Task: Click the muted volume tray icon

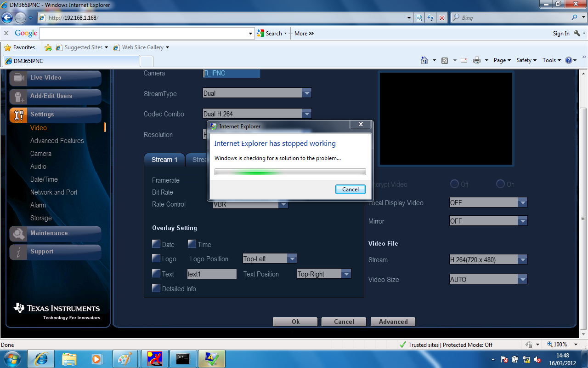Action: pyautogui.click(x=537, y=359)
